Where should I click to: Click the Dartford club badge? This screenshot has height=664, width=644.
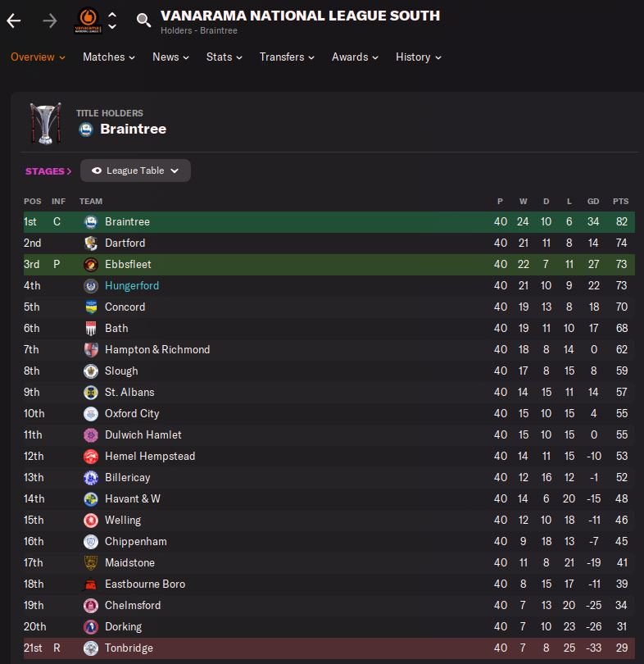point(91,243)
